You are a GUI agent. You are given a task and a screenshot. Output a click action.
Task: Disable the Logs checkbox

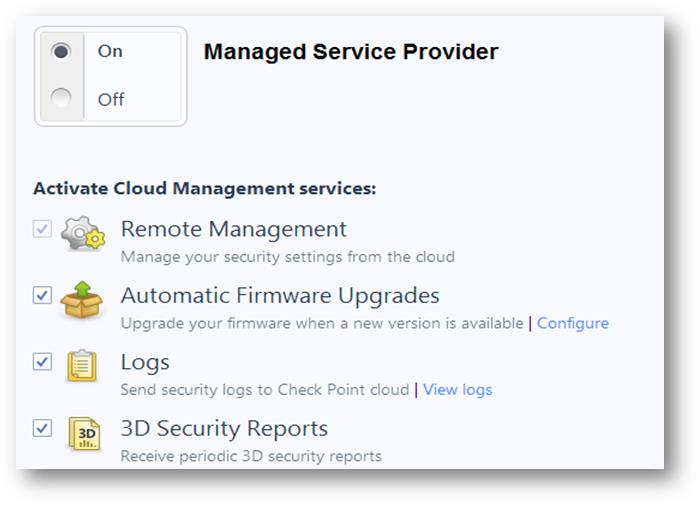(x=42, y=362)
